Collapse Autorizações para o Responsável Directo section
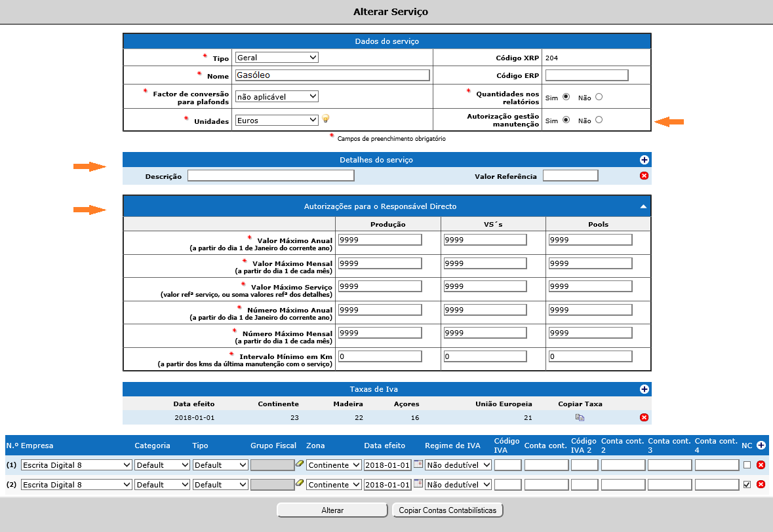 643,206
